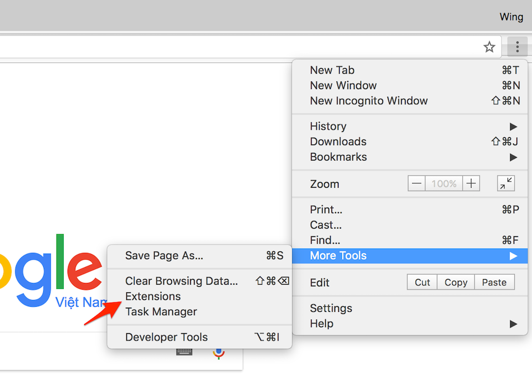This screenshot has height=392, width=532.
Task: Click the Paste button
Action: [x=494, y=282]
